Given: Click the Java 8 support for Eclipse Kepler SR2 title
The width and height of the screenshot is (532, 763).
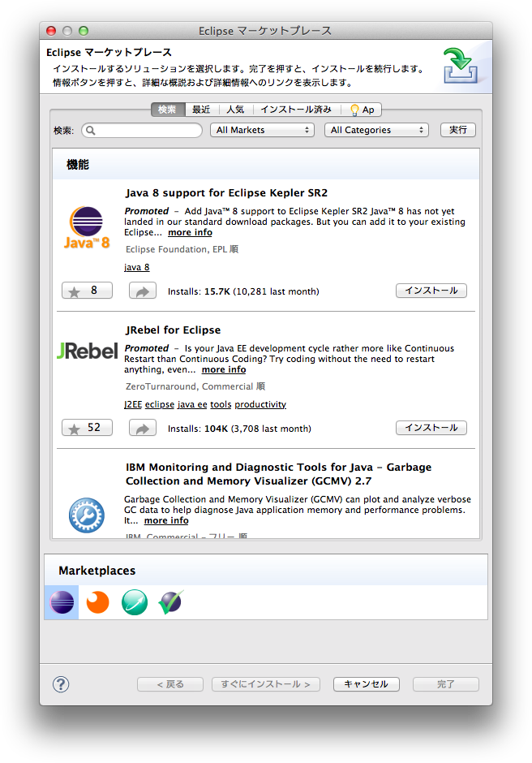Looking at the screenshot, I should (x=226, y=192).
